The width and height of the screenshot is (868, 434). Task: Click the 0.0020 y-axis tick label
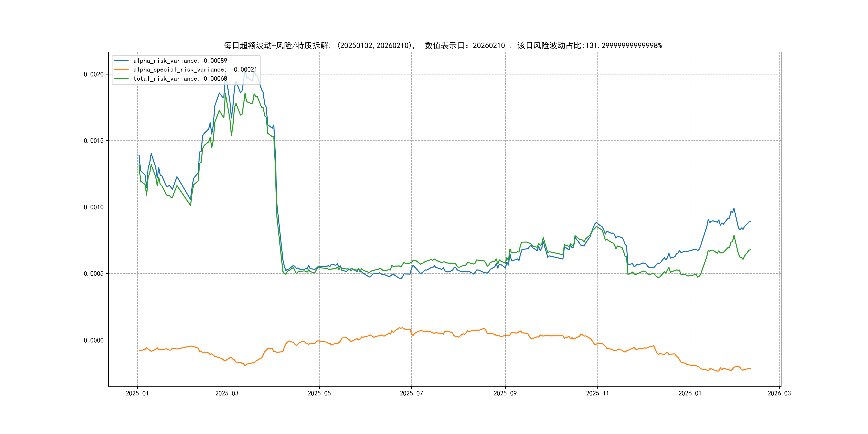pos(94,74)
